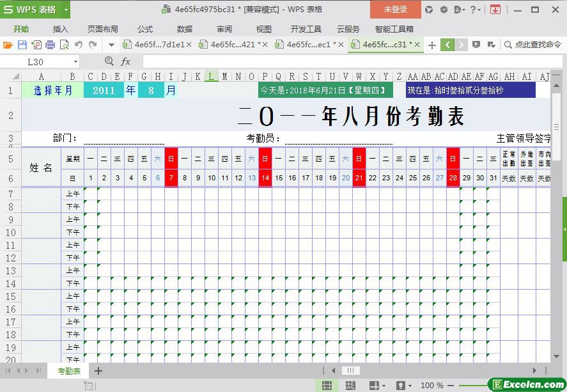Expand the Name Box dropdown arrow
This screenshot has width=567, height=392.
75,61
